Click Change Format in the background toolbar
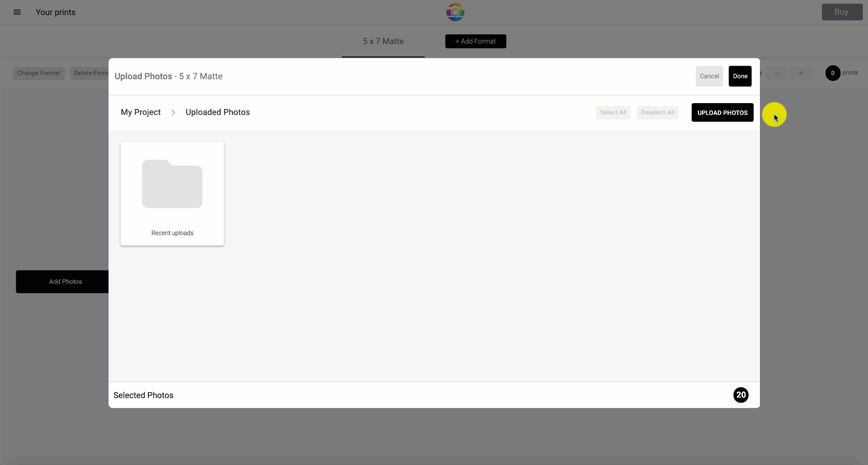 click(x=38, y=73)
